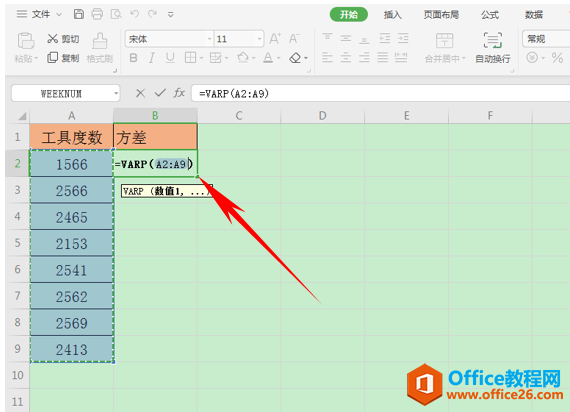The image size is (570, 412).
Task: Open the hamburger menu icon
Action: 22,14
